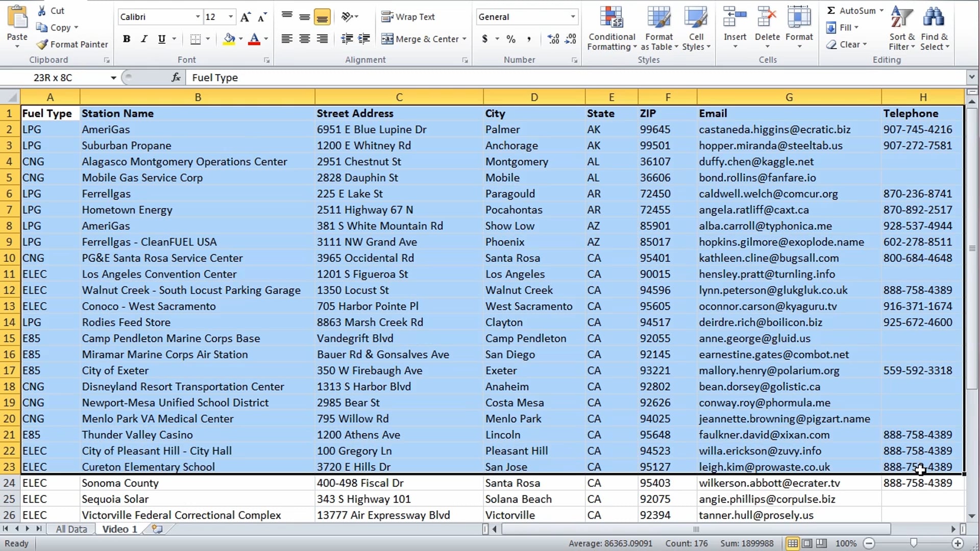Expand Merge & Center options arrow
980x551 pixels.
pyautogui.click(x=464, y=39)
